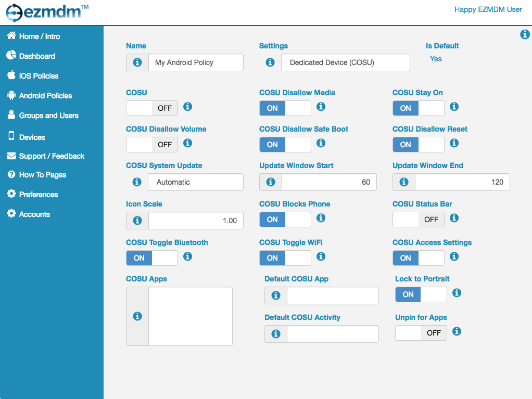Show info for COSU Disallow Media

point(321,107)
